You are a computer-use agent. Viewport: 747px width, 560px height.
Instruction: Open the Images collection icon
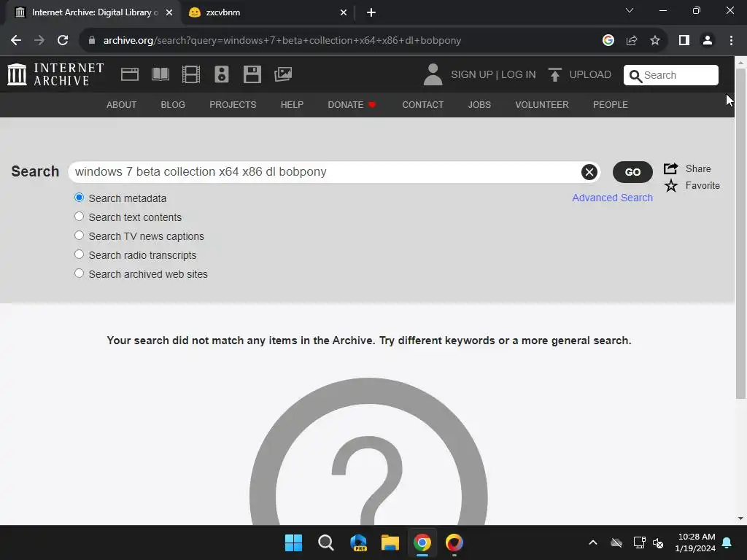tap(283, 74)
